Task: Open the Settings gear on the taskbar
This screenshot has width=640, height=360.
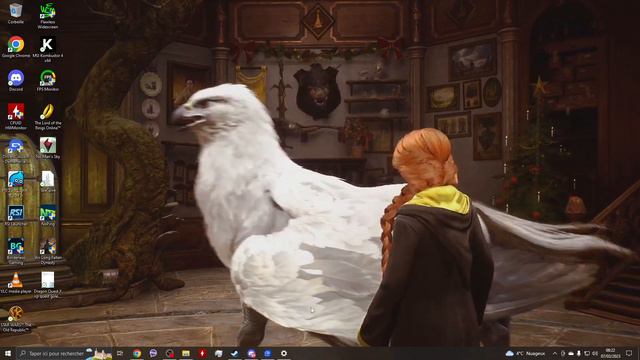Action: tap(284, 353)
